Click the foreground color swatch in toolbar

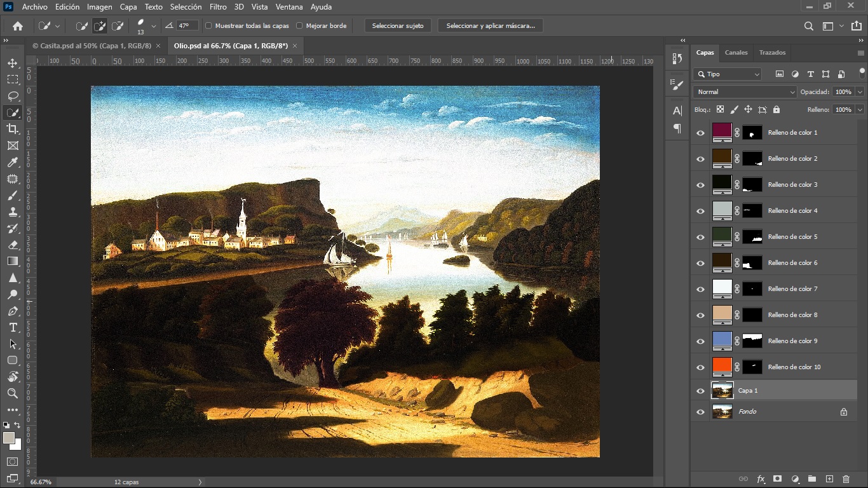pos(8,438)
